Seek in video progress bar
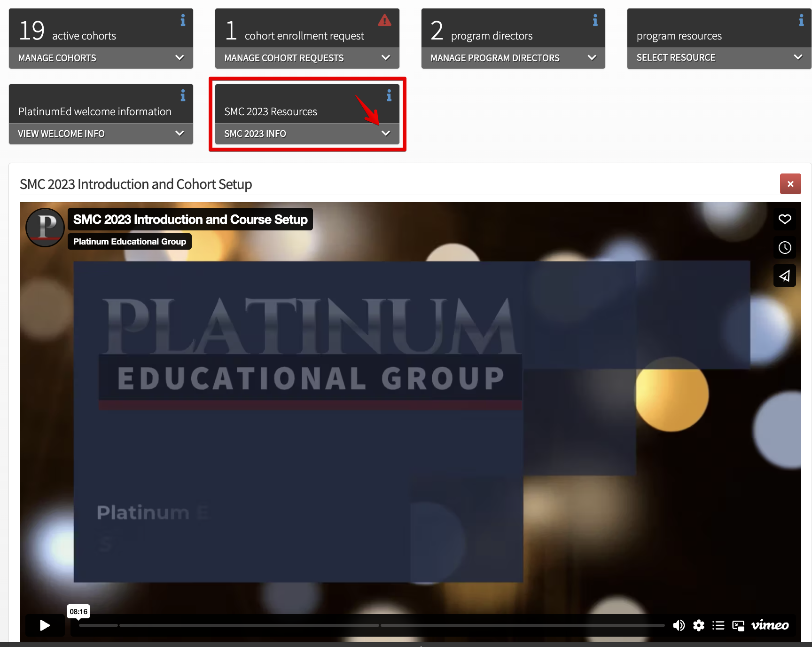The height and width of the screenshot is (647, 812). (x=372, y=625)
